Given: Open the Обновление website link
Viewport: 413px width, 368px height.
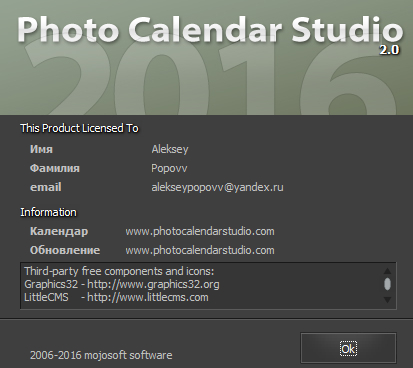Looking at the screenshot, I should [200, 250].
